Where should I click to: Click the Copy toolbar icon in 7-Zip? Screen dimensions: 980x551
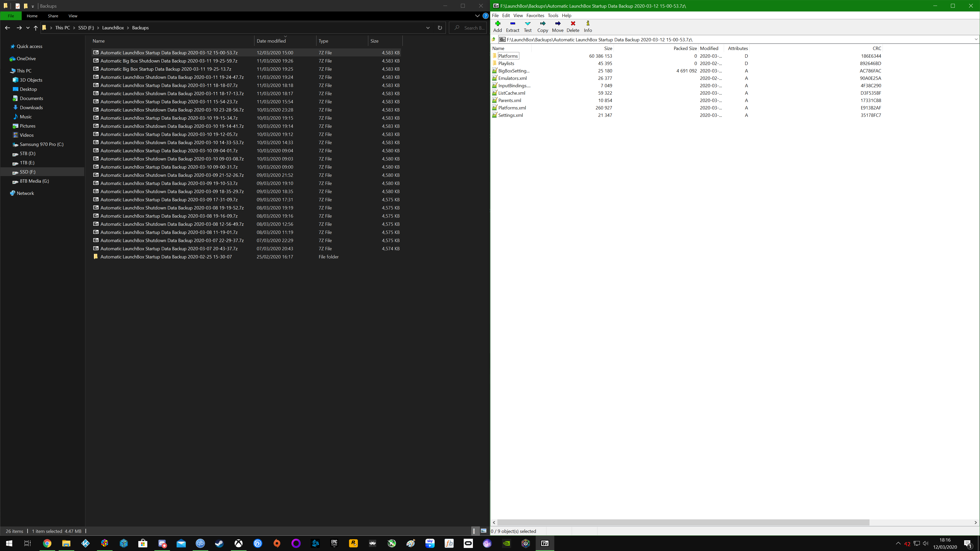(x=543, y=26)
